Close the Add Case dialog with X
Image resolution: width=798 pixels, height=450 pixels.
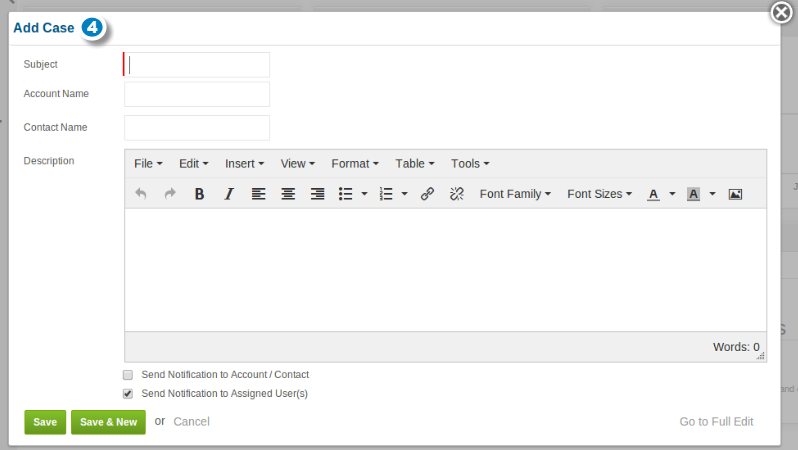tap(781, 12)
